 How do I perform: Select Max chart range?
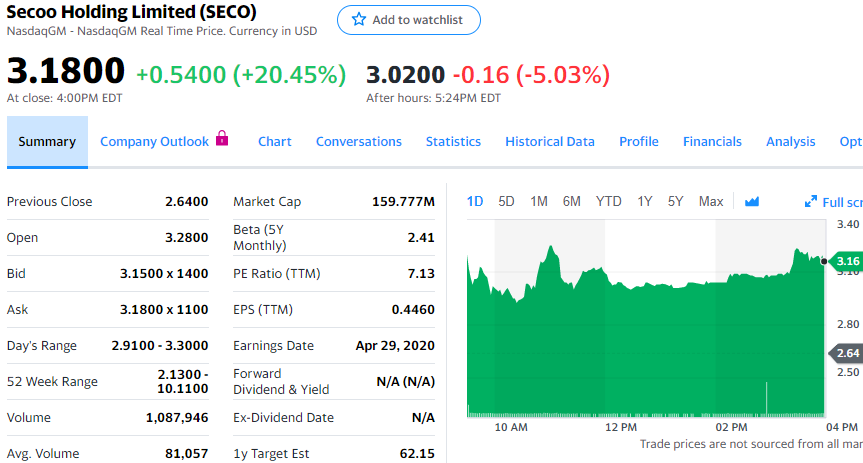click(x=711, y=202)
